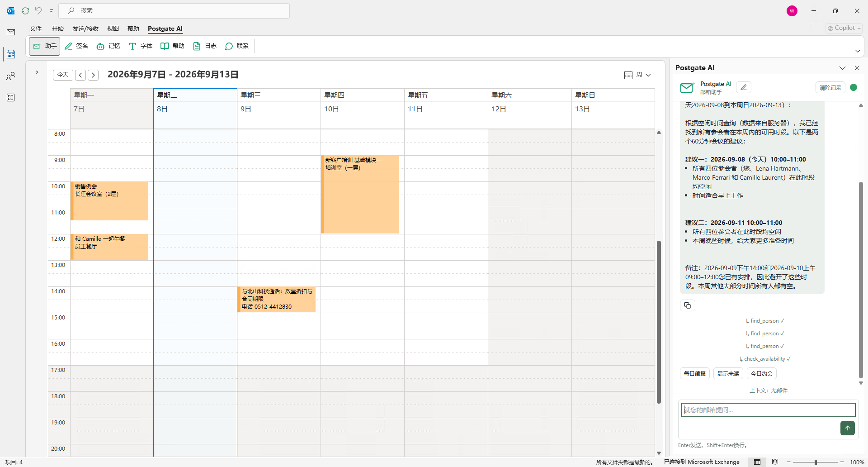
Task: Click the 清除记录 button
Action: coord(830,87)
